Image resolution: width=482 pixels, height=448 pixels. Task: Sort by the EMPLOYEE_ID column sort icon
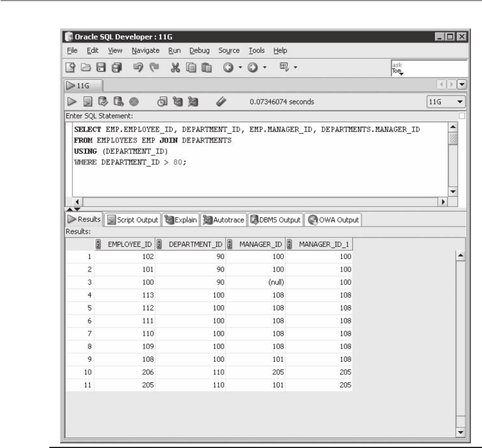coord(98,244)
